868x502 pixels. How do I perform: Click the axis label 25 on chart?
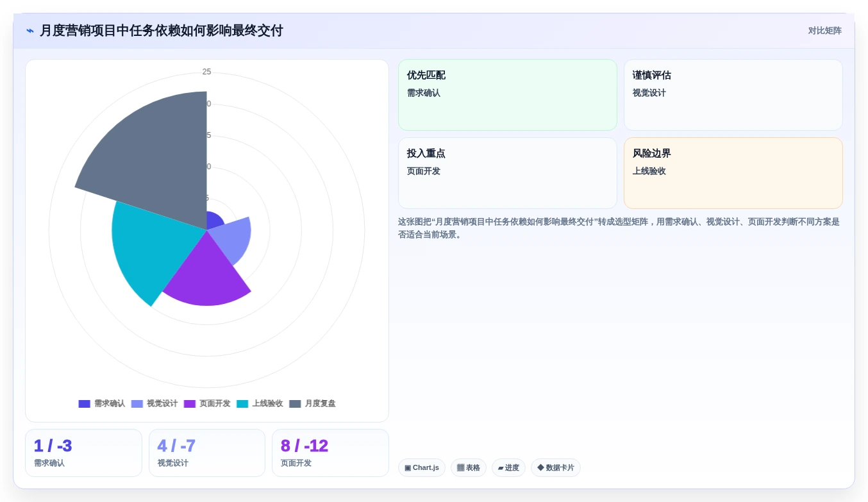(206, 72)
